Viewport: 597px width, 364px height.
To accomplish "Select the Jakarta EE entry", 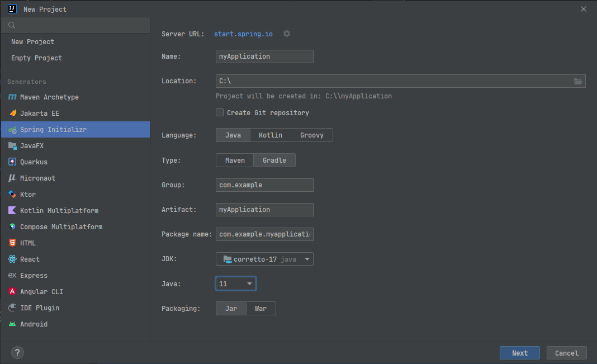I will [75, 114].
